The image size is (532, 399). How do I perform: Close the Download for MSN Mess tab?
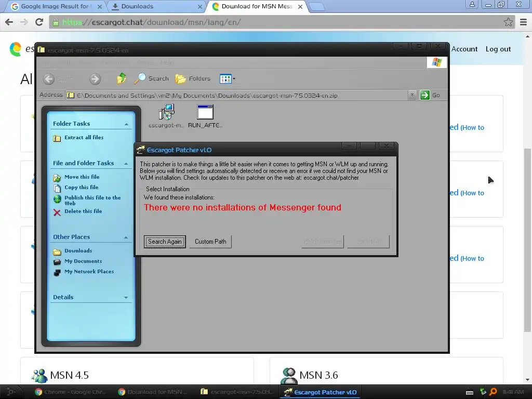click(300, 7)
